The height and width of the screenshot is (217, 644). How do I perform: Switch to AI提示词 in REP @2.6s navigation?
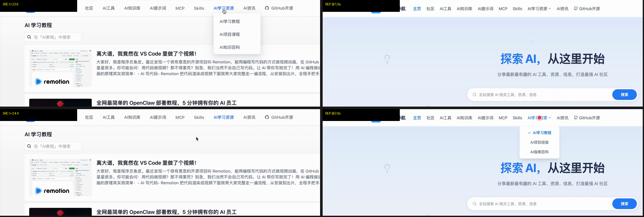[486, 118]
